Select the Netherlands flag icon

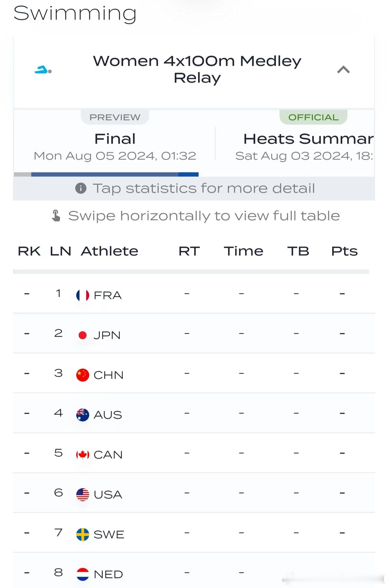coord(83,574)
